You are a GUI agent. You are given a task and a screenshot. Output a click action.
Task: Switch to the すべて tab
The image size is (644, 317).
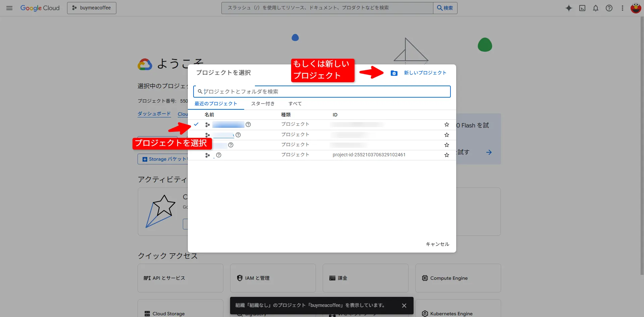[295, 104]
